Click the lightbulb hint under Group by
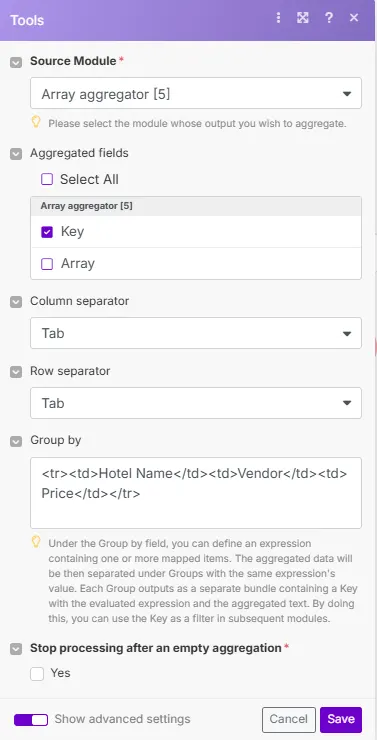Viewport: 377px width, 740px height. click(36, 542)
